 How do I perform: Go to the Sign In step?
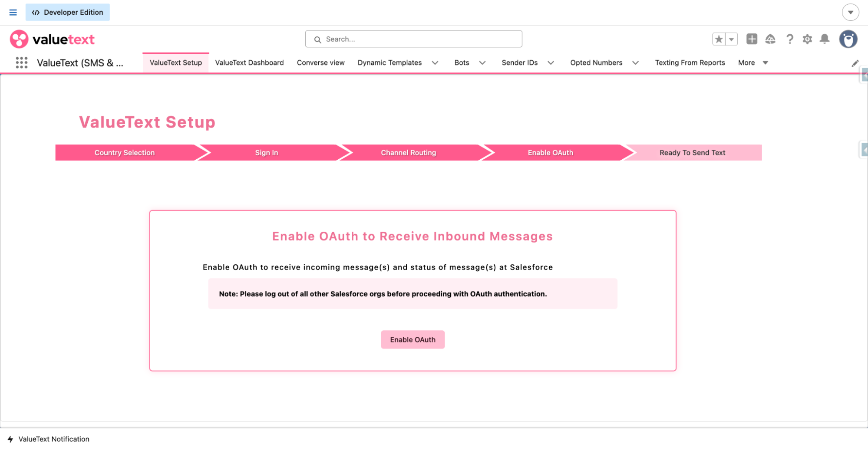tap(267, 153)
